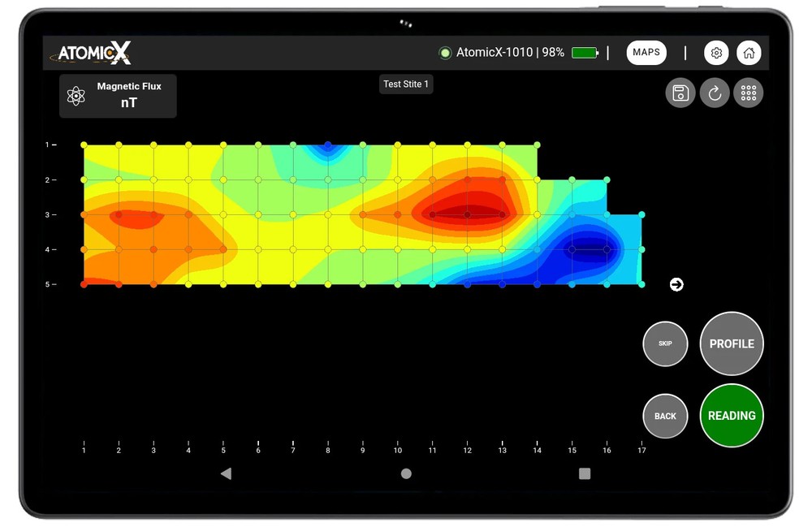This screenshot has height=527, width=812.
Task: Click the AtomicX logo
Action: pyautogui.click(x=93, y=54)
